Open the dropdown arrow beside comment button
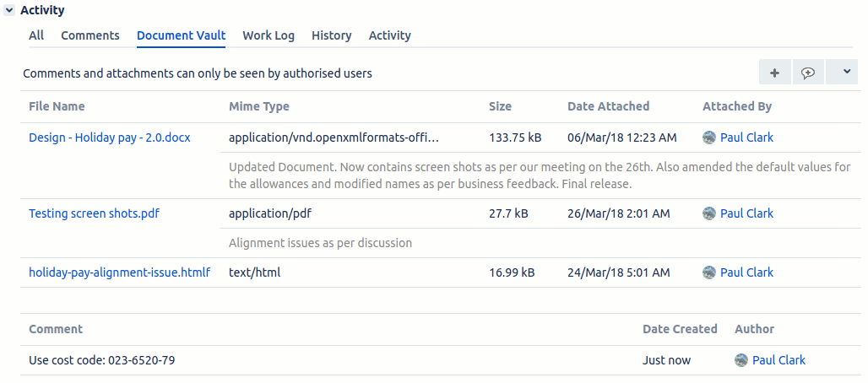The image size is (868, 383). click(846, 73)
